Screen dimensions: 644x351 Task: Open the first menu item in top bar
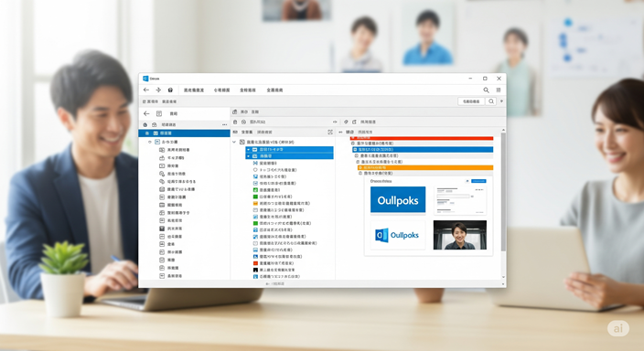193,90
